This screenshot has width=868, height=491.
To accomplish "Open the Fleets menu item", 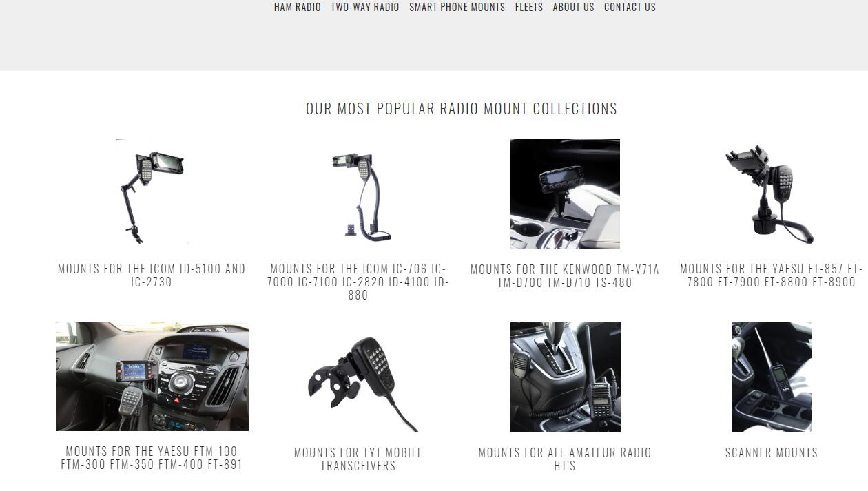I will click(x=528, y=7).
